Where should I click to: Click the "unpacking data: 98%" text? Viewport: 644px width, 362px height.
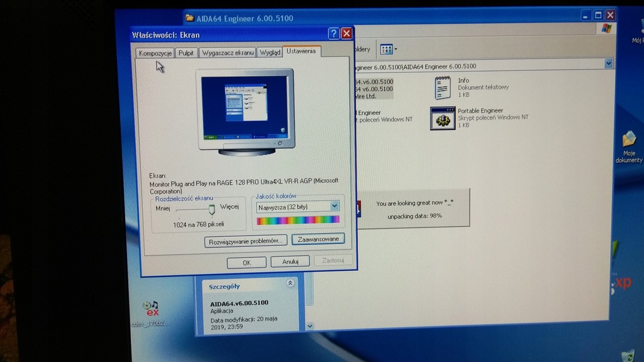click(415, 216)
